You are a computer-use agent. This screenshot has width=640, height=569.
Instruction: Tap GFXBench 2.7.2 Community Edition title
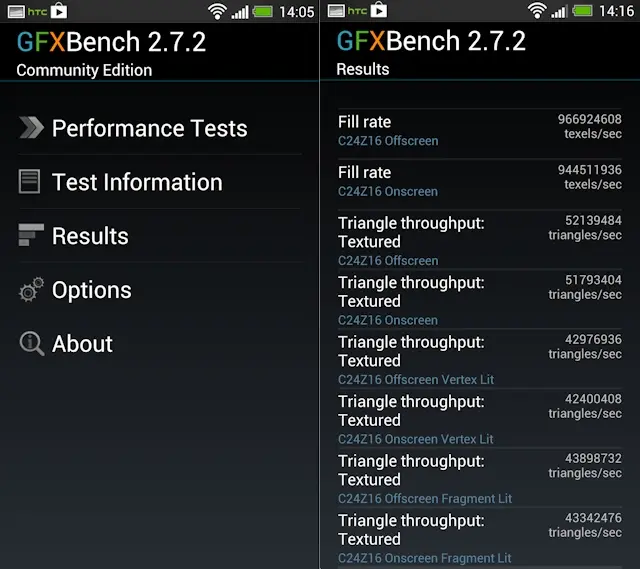coord(112,53)
